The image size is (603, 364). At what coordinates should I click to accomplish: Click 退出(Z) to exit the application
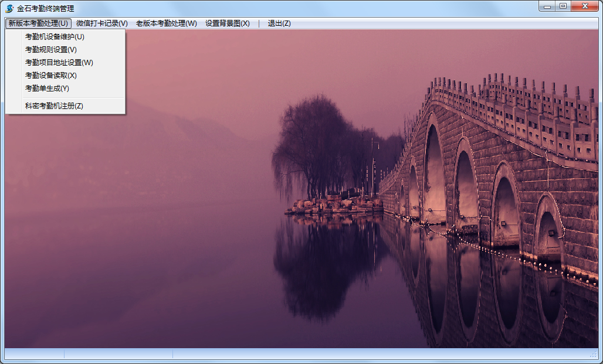[x=279, y=23]
